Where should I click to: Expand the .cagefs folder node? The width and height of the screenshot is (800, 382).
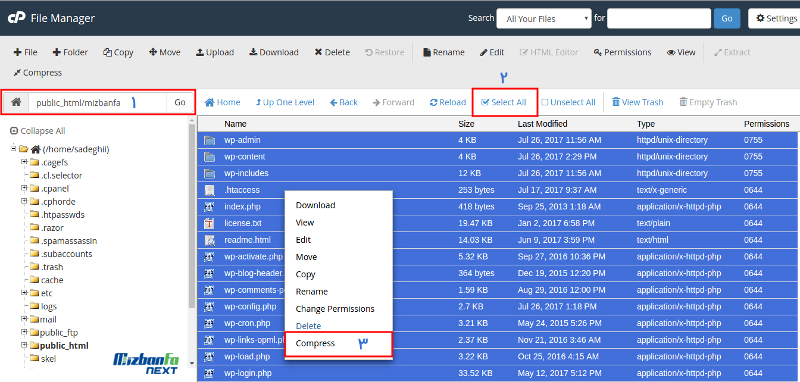click(x=24, y=162)
